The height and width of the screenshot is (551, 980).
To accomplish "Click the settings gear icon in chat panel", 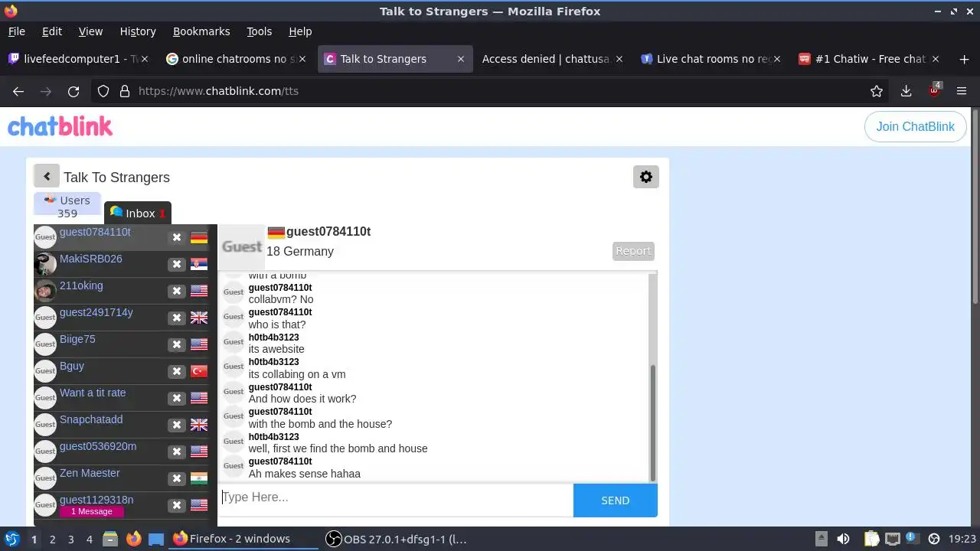I will click(646, 177).
